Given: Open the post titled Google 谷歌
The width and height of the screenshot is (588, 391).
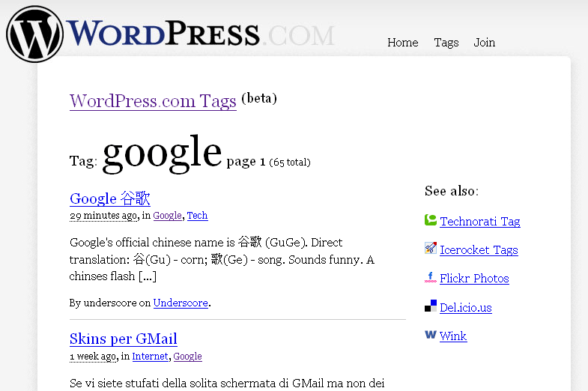Looking at the screenshot, I should click(110, 198).
